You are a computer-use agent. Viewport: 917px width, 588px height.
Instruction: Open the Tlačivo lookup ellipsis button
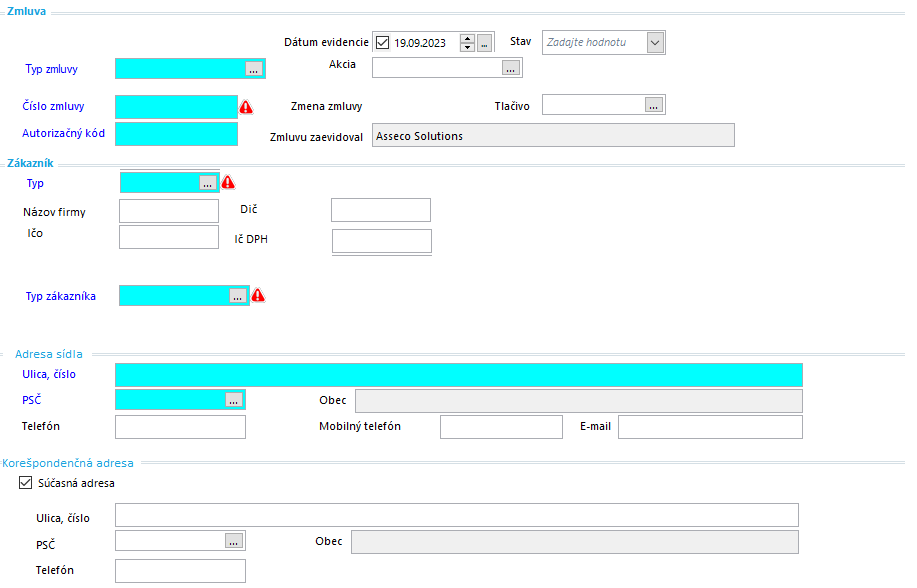653,105
